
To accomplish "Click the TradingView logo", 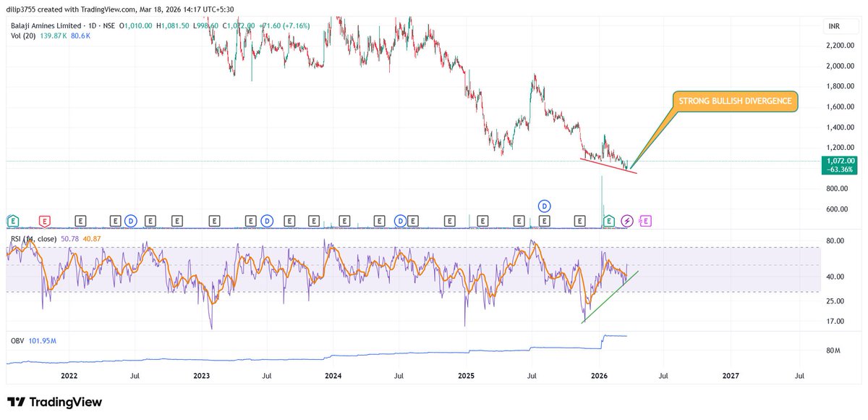I will tap(55, 403).
